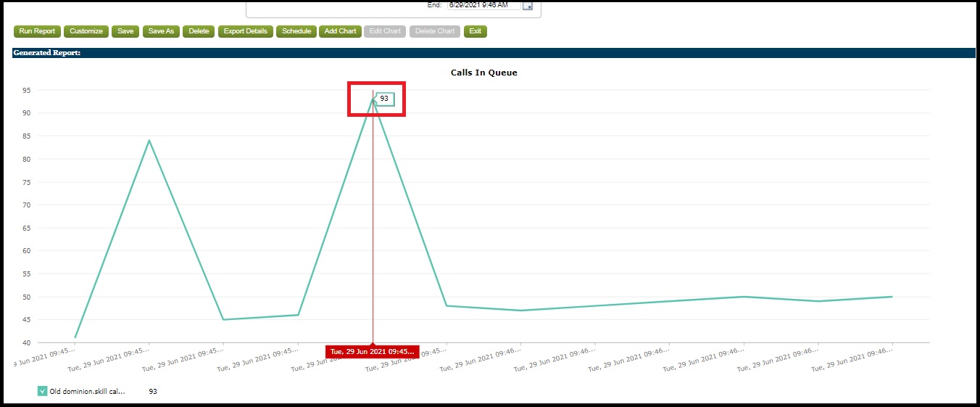Click the End date input field

[483, 5]
